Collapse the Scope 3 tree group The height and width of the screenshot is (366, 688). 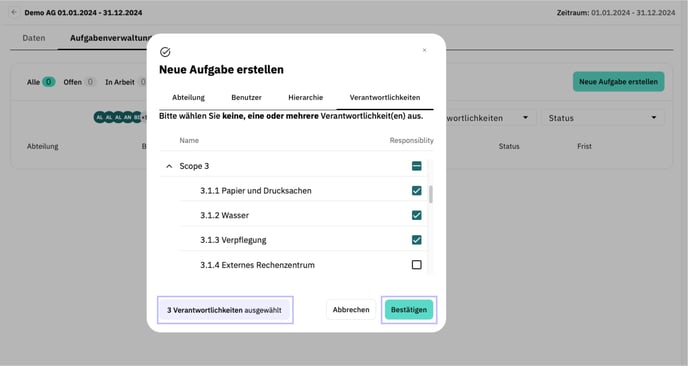point(169,166)
